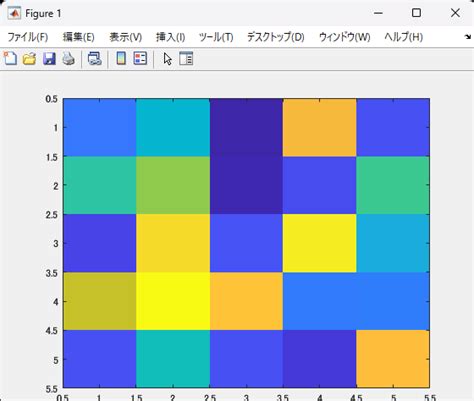The height and width of the screenshot is (401, 474).
Task: Click the Link/Unlink Plot toolbar icon
Action: [94, 59]
